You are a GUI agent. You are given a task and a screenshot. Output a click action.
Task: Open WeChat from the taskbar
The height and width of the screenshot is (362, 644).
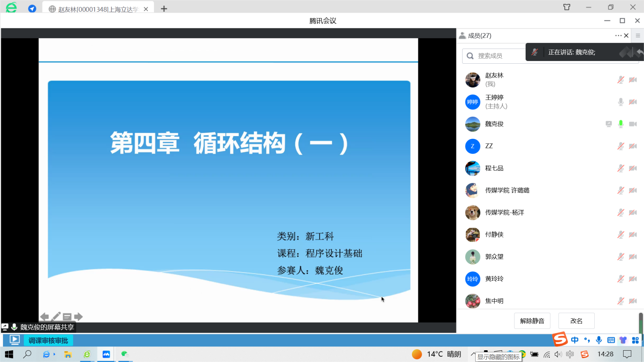click(x=125, y=354)
